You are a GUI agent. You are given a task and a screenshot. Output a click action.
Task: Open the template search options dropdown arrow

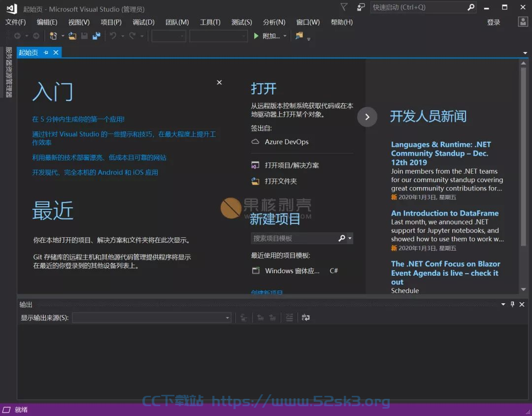click(x=350, y=238)
